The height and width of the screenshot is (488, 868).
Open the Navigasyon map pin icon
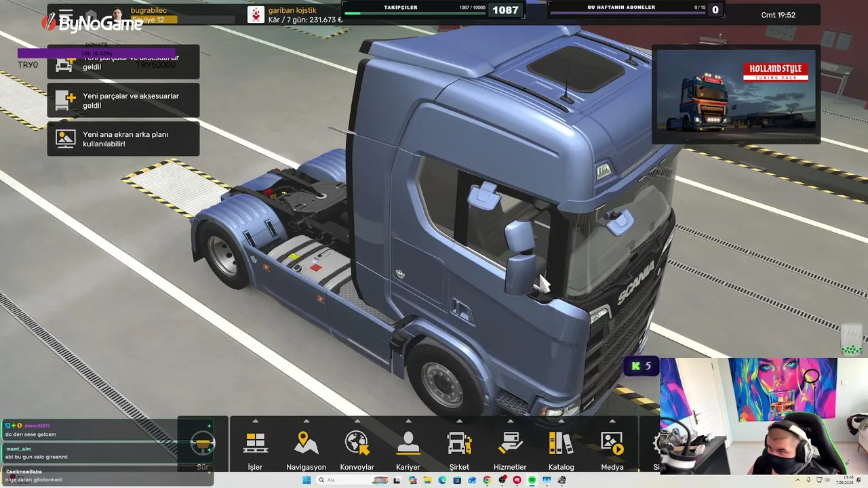click(x=307, y=443)
